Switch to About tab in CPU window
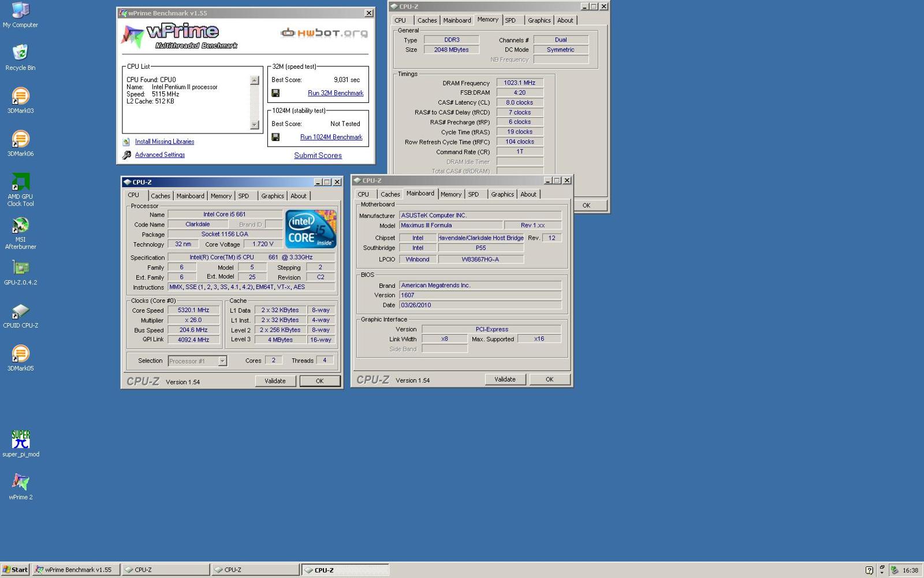The height and width of the screenshot is (578, 924). (299, 196)
